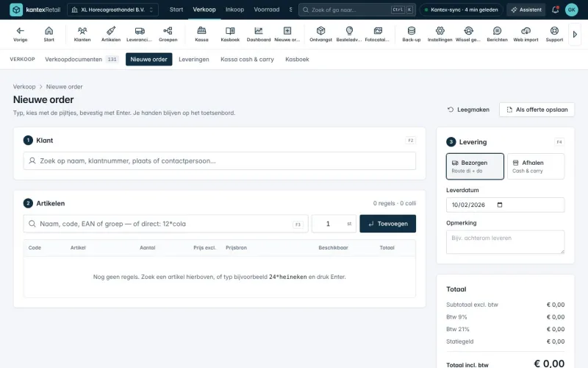Switch to the Verkoopdocumenten tab
The height and width of the screenshot is (368, 588).
click(82, 60)
